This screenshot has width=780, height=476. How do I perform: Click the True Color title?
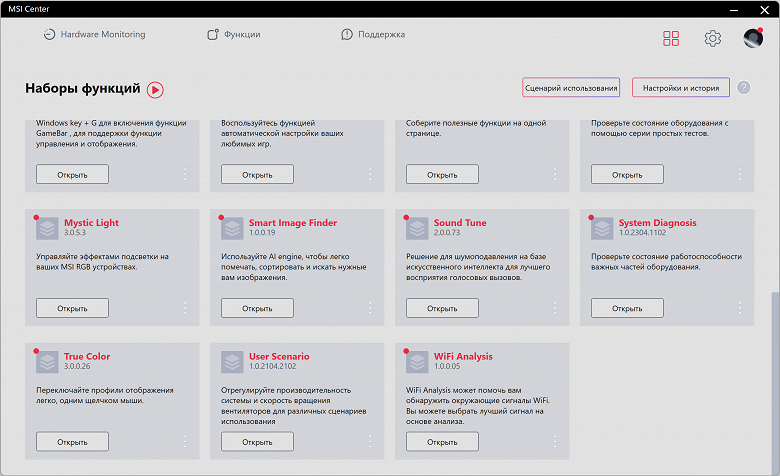[x=87, y=356]
